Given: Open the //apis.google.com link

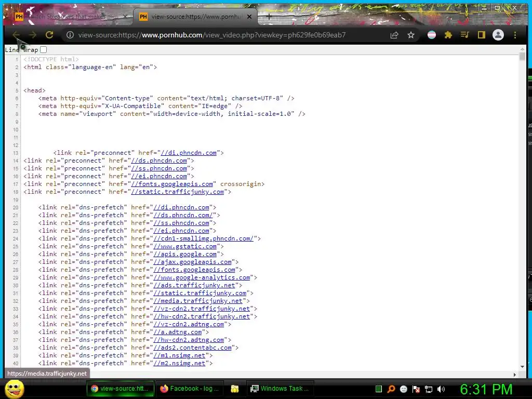Looking at the screenshot, I should (185, 254).
